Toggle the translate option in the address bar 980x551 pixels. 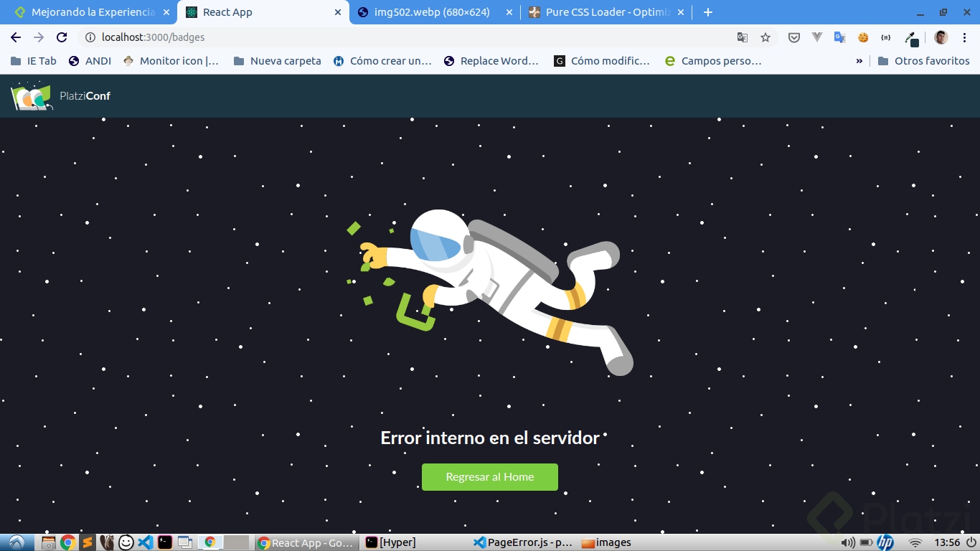[x=742, y=37]
